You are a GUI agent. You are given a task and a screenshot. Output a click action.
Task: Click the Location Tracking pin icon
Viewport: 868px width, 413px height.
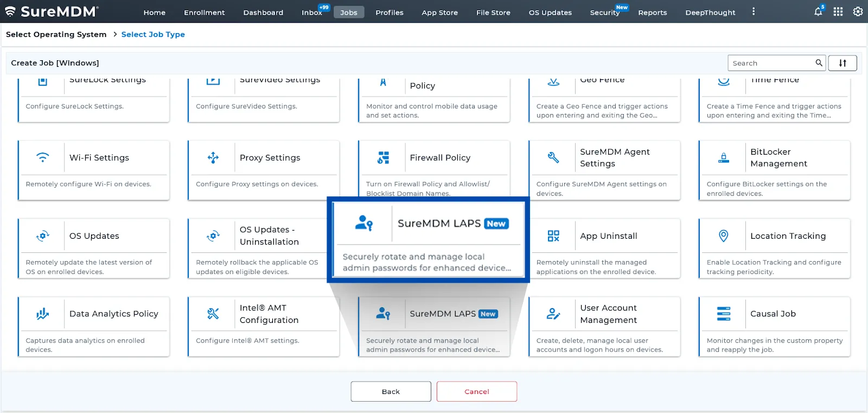(x=724, y=236)
